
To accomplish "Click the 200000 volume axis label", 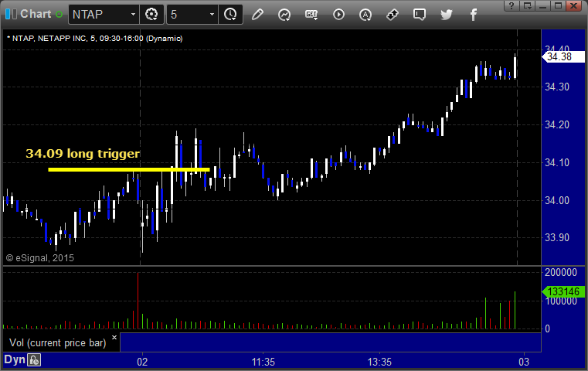I will [561, 272].
